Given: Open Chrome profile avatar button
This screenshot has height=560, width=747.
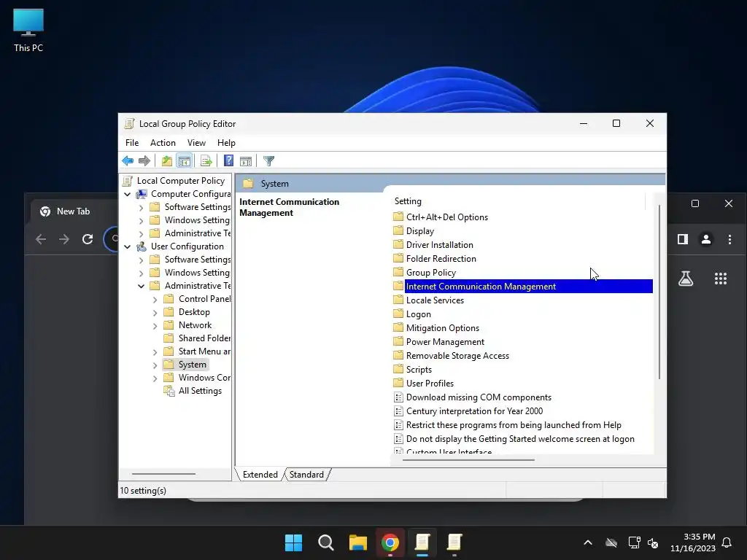Looking at the screenshot, I should point(706,239).
